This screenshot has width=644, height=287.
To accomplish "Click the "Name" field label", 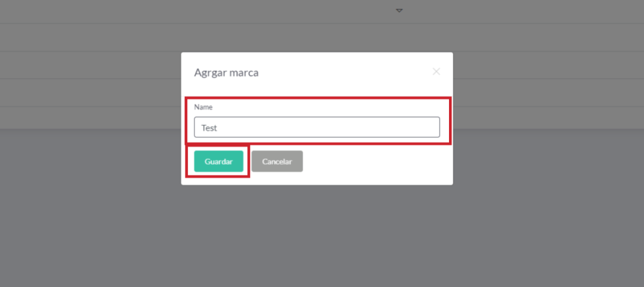I will point(203,107).
